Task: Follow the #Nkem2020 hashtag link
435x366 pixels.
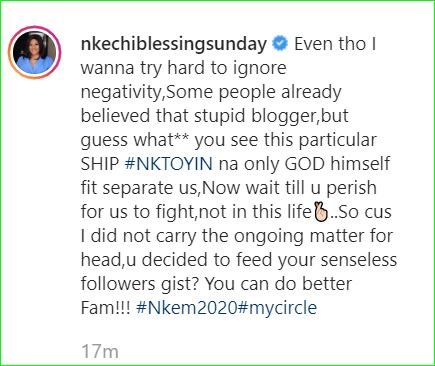Action: point(186,307)
